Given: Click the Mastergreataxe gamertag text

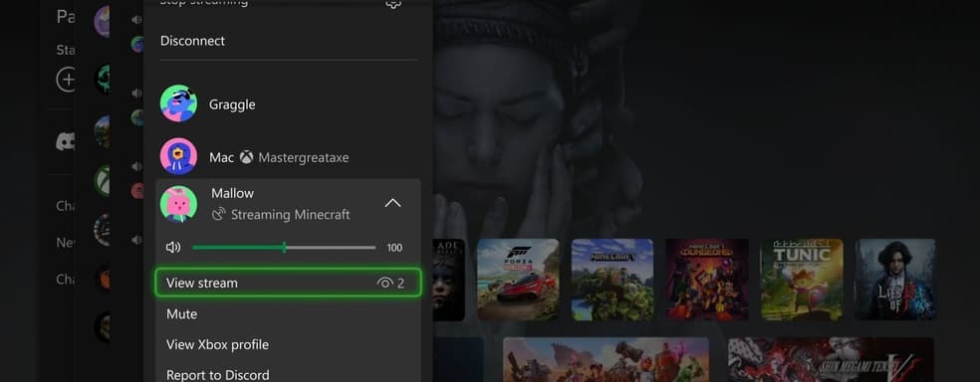Looking at the screenshot, I should 304,158.
